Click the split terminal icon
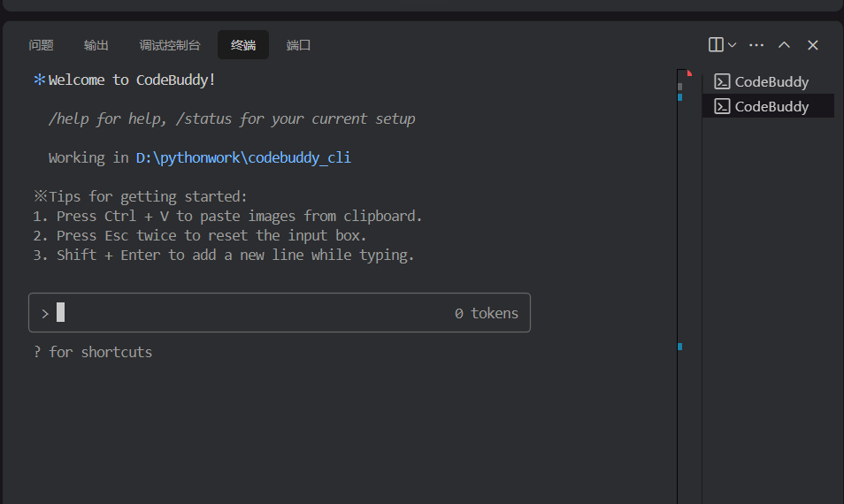The width and height of the screenshot is (844, 504). point(716,44)
